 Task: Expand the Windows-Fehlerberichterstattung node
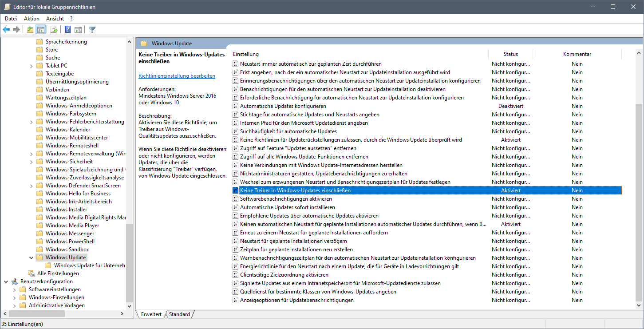[x=32, y=122]
